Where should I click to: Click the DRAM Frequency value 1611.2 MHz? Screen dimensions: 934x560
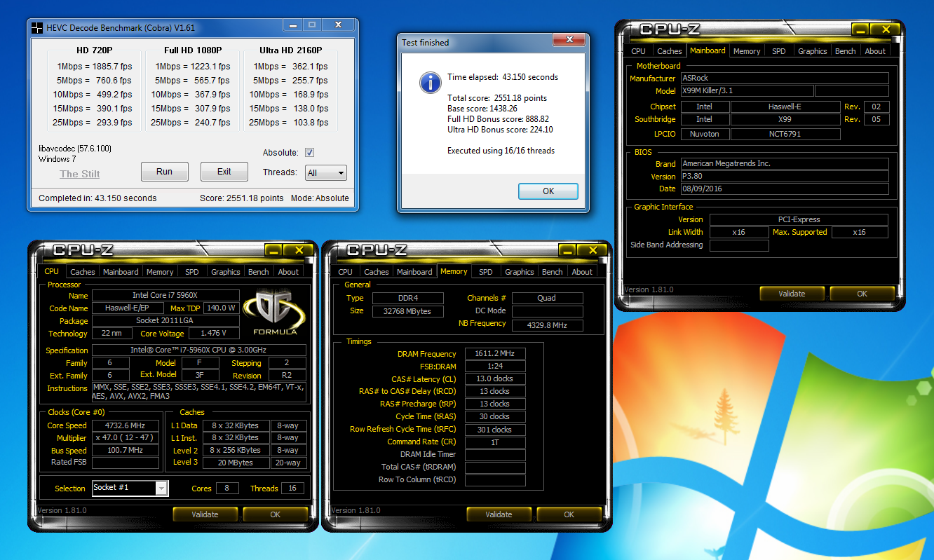[495, 354]
